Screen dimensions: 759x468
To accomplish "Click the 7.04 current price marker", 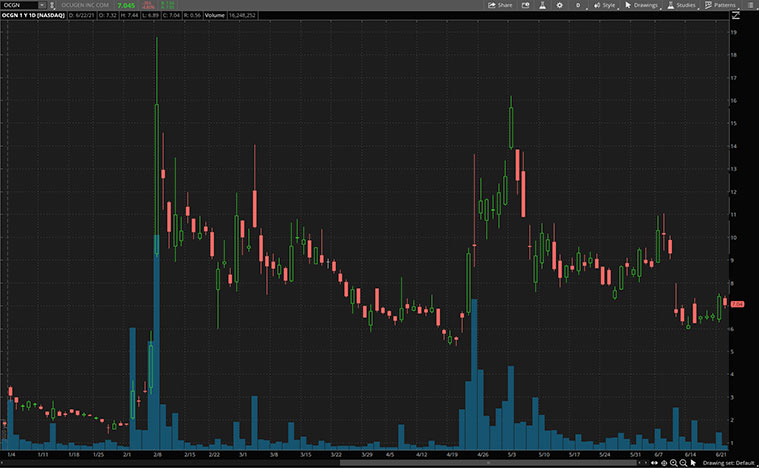I will point(737,303).
